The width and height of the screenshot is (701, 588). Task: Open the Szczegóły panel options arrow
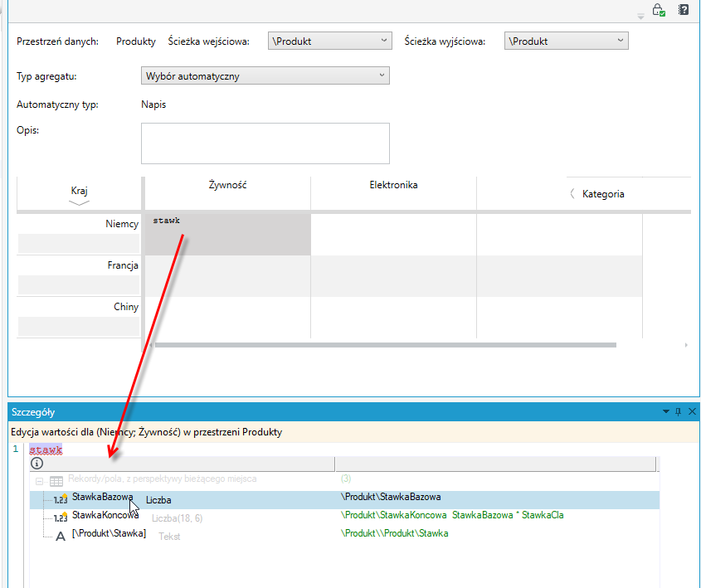pos(665,411)
